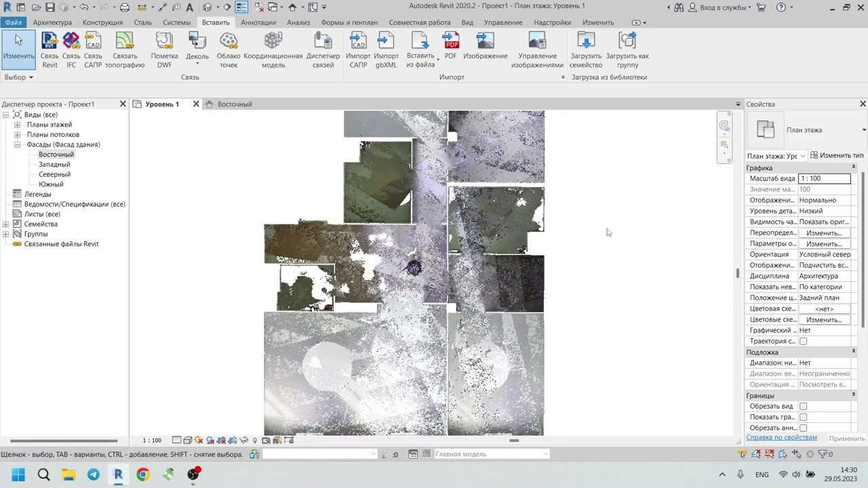This screenshot has height=488, width=868.
Task: Click the Undo arrow in quick access toolbar
Action: point(83,7)
